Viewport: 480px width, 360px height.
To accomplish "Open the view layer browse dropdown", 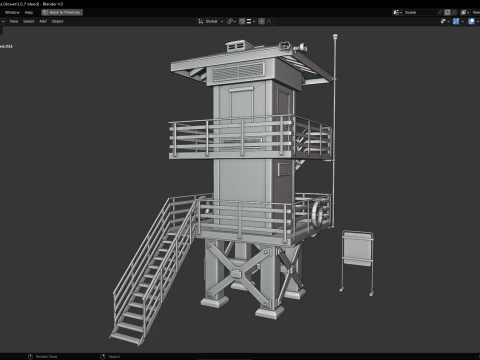I will (465, 12).
